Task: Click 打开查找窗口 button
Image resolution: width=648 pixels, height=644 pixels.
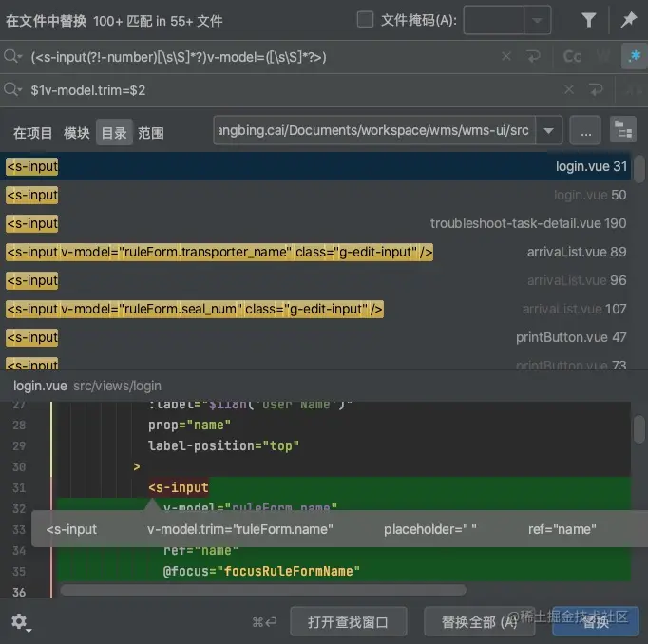Action: [348, 622]
